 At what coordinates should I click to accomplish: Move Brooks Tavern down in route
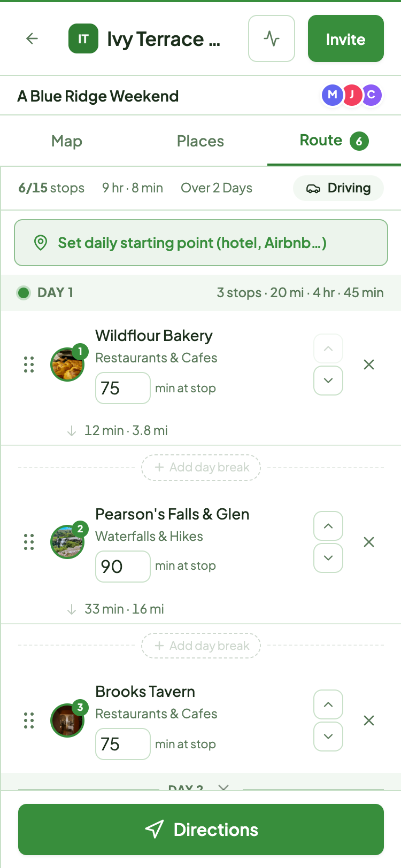[x=328, y=737]
